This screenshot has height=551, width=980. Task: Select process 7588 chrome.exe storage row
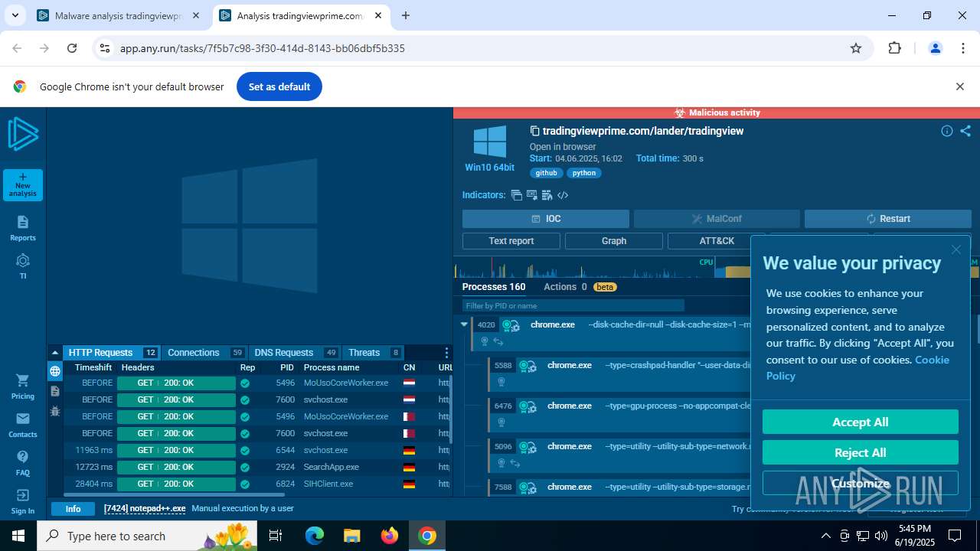point(619,487)
